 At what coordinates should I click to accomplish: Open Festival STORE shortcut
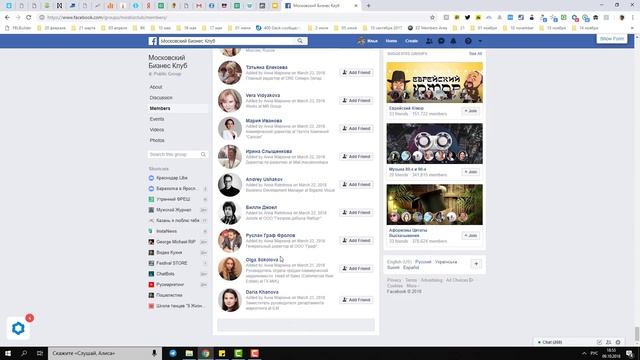[x=171, y=263]
